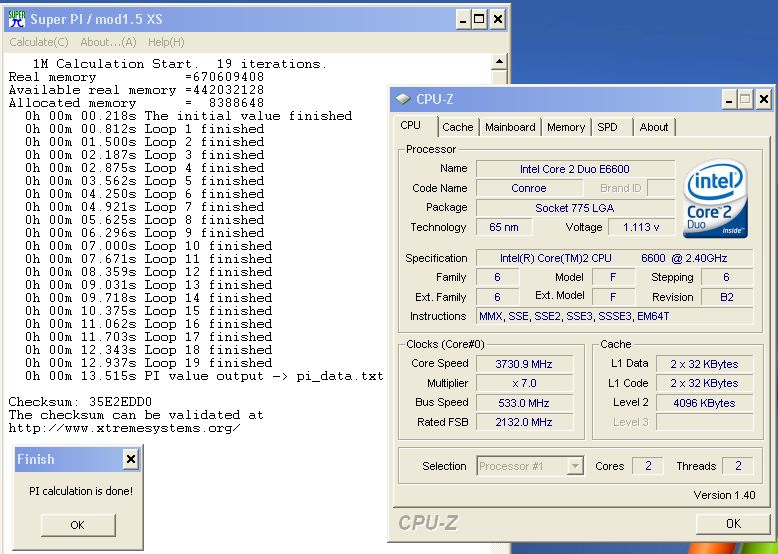The width and height of the screenshot is (778, 554).
Task: Click the Super PI scrollbar up arrow
Action: point(499,62)
